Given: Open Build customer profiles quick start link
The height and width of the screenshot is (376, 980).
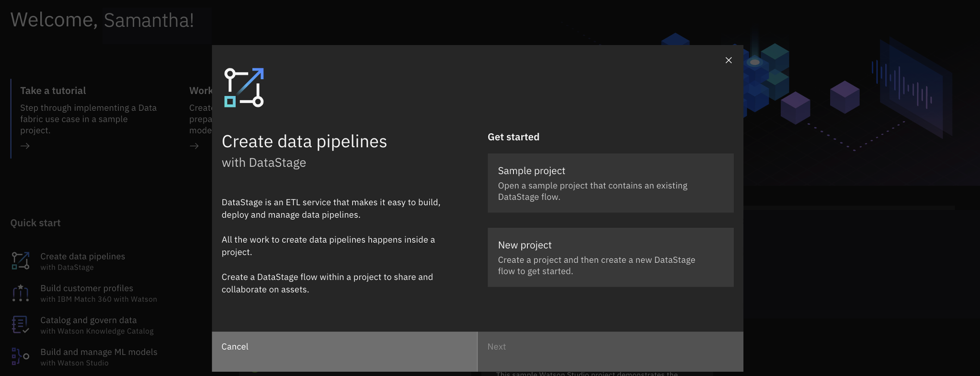Looking at the screenshot, I should pos(87,288).
